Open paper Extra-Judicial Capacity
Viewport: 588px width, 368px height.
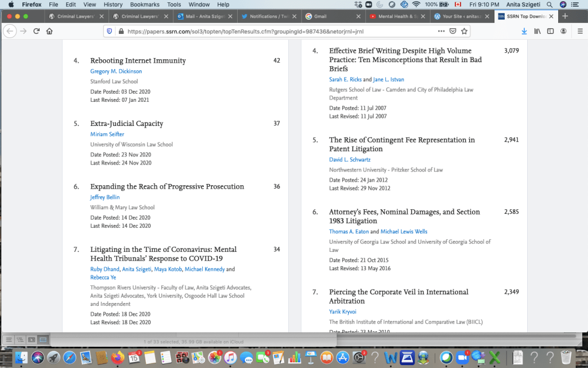[126, 124]
